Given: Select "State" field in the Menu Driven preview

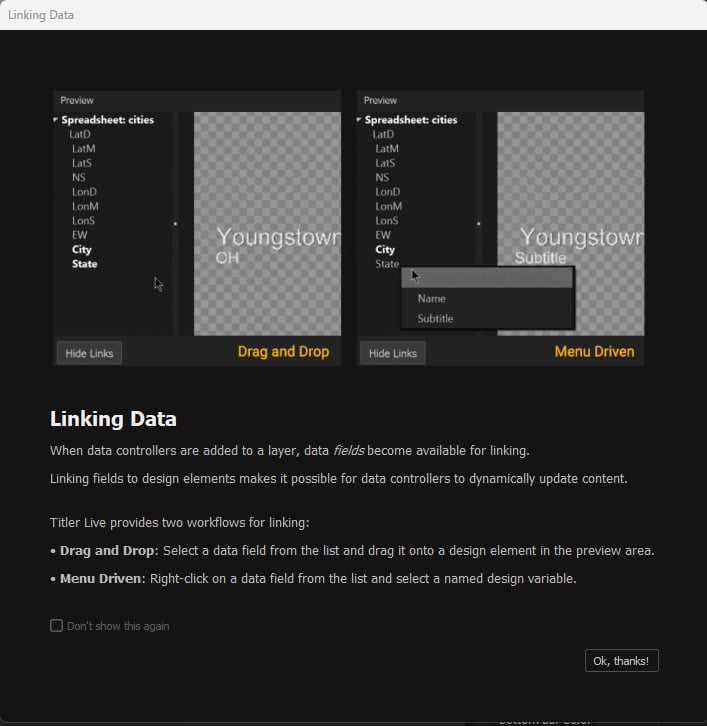Looking at the screenshot, I should [x=387, y=264].
